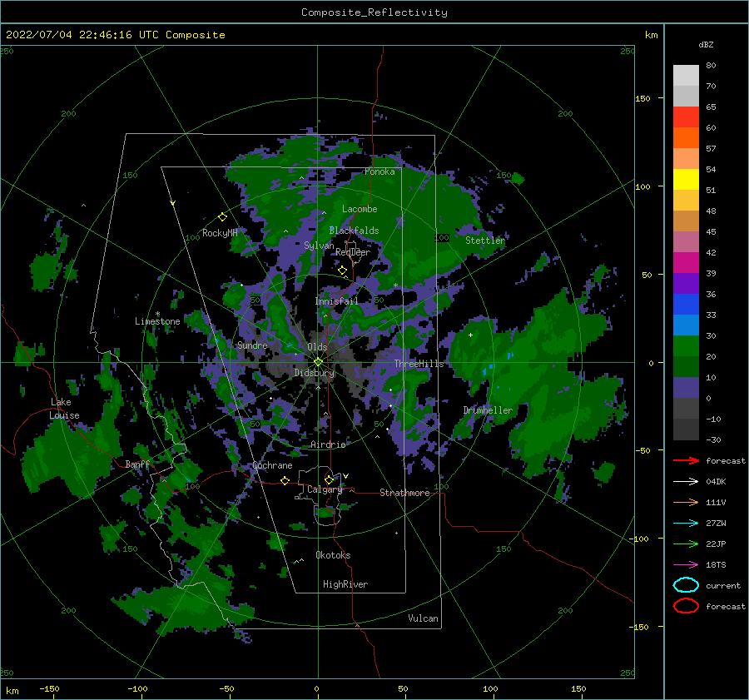The height and width of the screenshot is (700, 749).
Task: Click the yellow diamond marker below Cochrane
Action: pos(285,480)
